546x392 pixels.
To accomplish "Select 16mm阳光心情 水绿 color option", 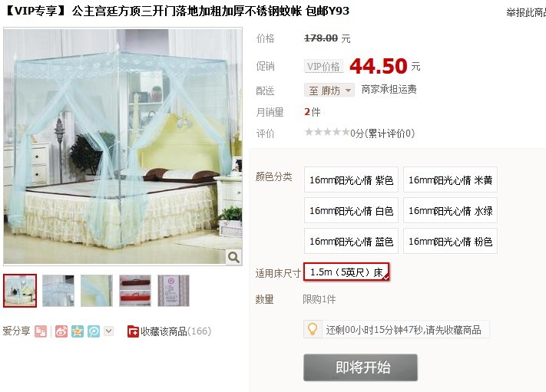I will (450, 210).
